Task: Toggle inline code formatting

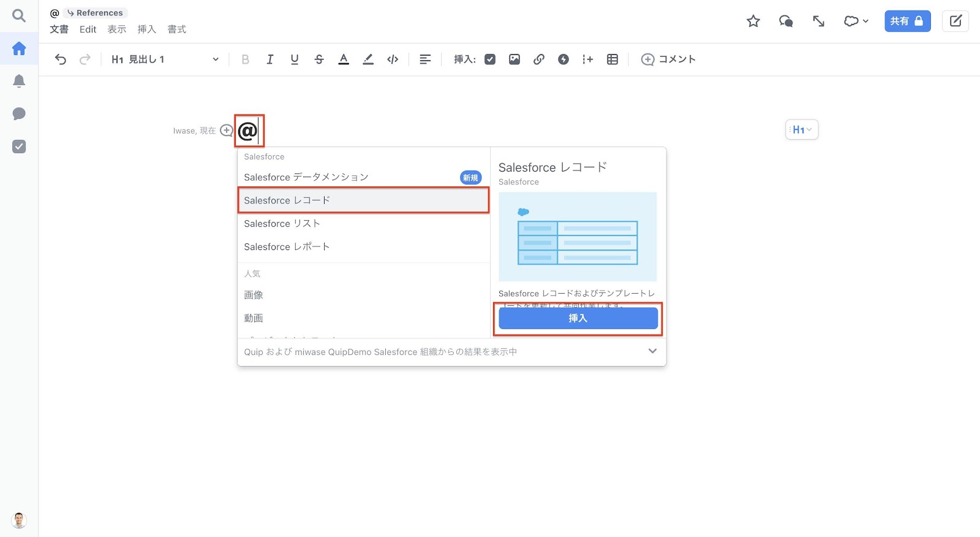Action: pos(393,59)
